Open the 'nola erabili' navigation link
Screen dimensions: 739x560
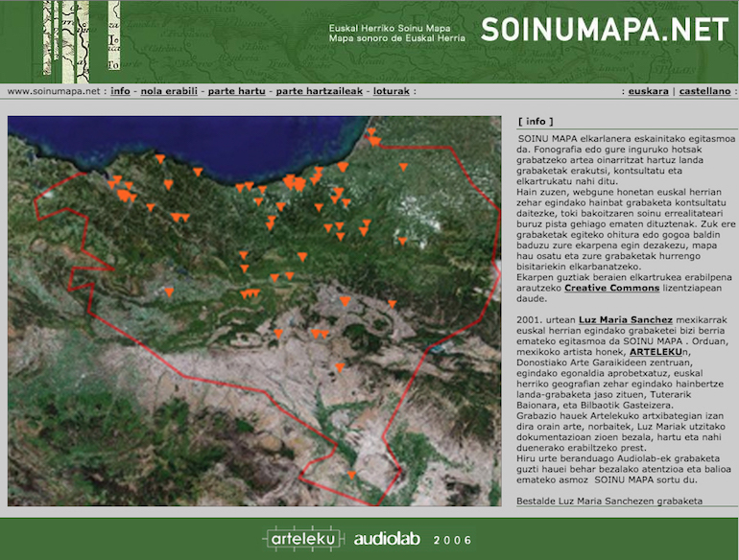coord(169,92)
